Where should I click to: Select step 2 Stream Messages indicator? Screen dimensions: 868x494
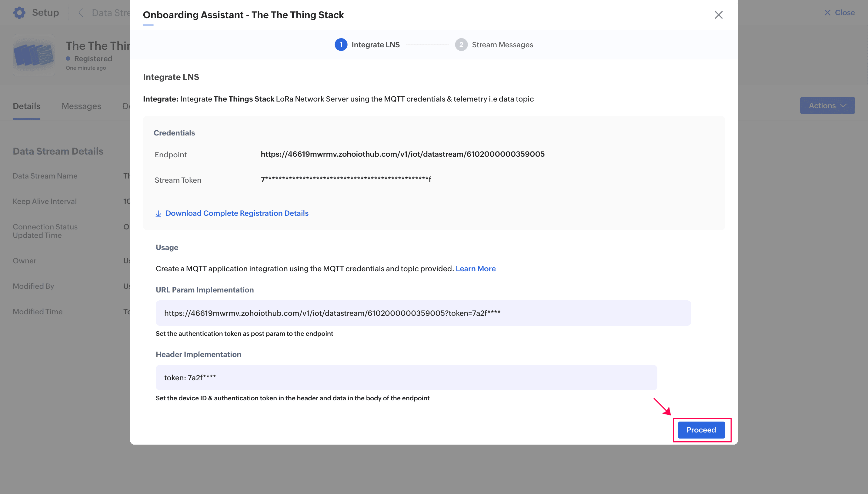pyautogui.click(x=461, y=45)
